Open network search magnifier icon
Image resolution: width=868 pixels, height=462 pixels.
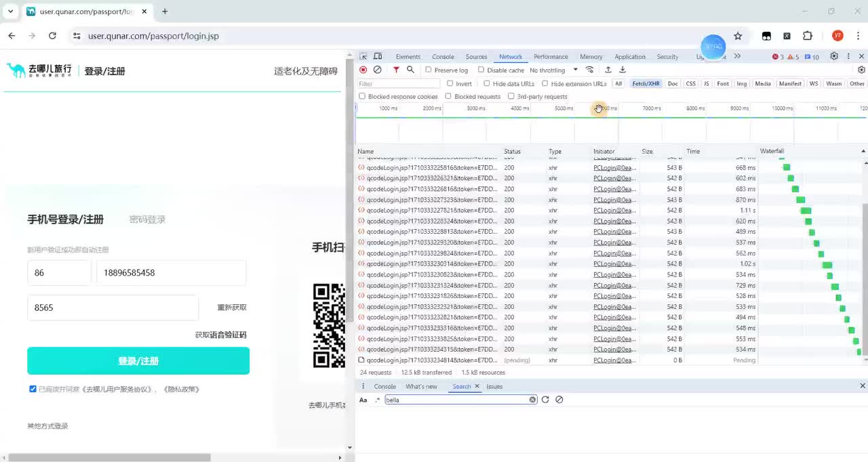pyautogui.click(x=410, y=70)
